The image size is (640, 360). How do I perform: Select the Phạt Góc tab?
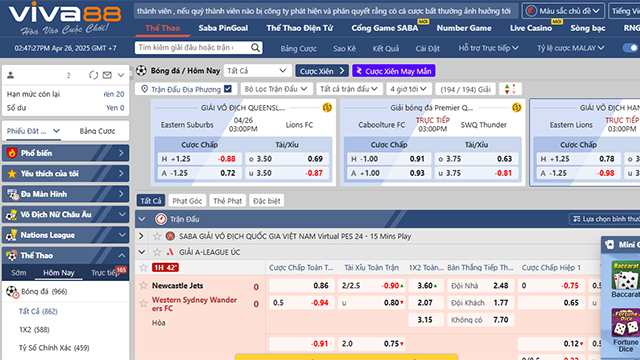click(187, 200)
